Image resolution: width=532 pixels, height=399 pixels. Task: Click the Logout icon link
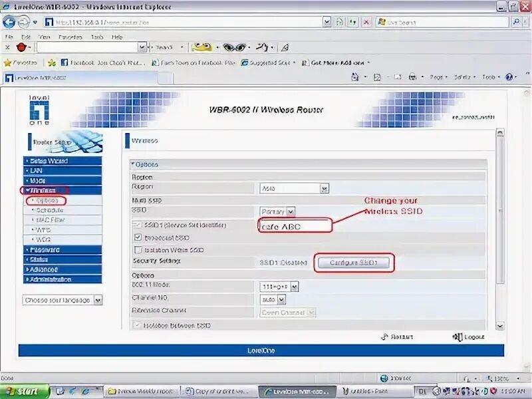[457, 336]
